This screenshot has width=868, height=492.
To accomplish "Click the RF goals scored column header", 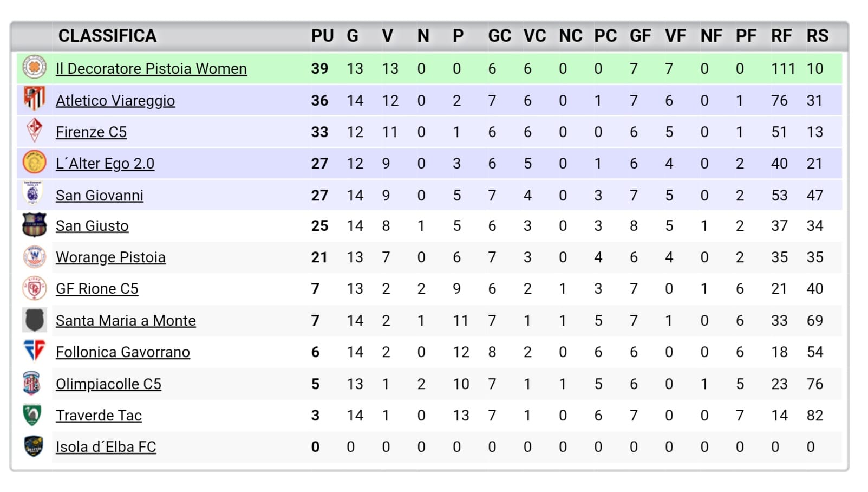I will pyautogui.click(x=781, y=36).
